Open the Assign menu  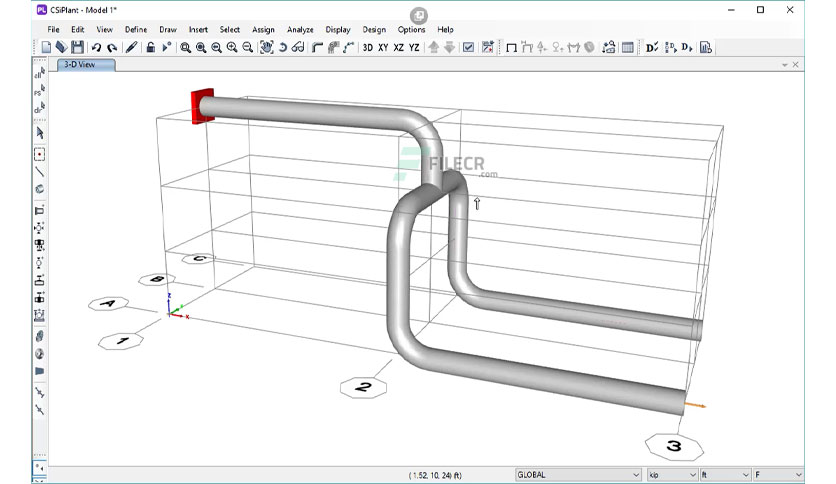(263, 29)
